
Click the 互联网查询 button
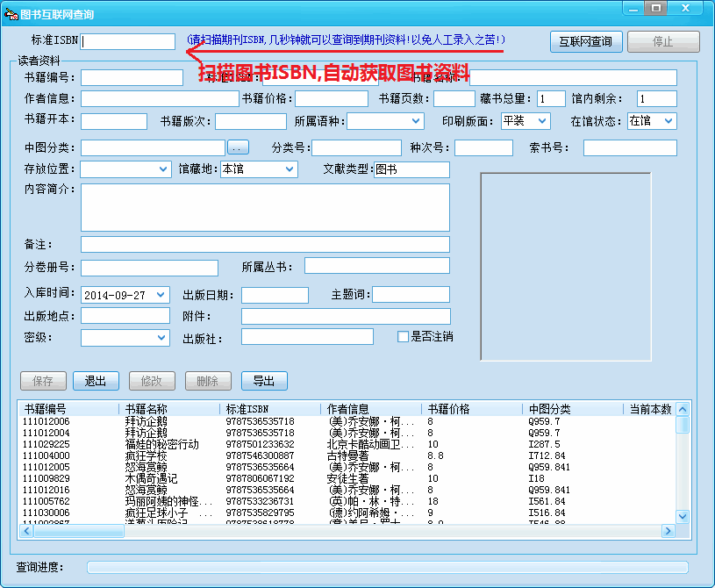coord(585,41)
